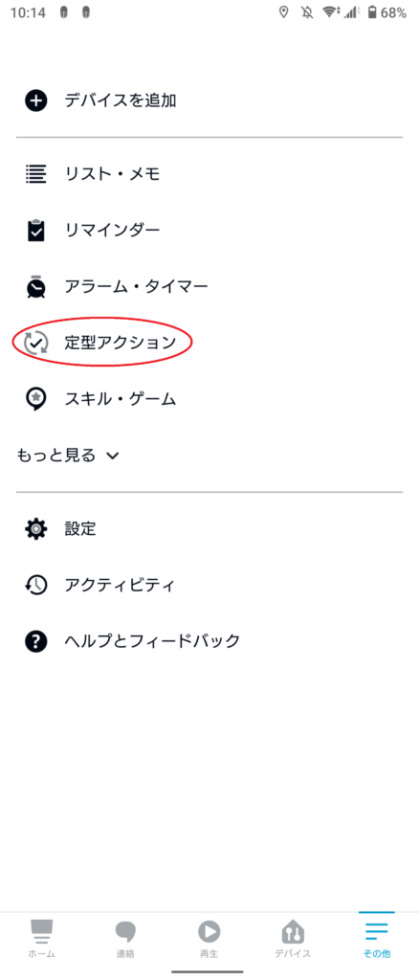Open the デバイス tab
This screenshot has width=419, height=980.
(293, 938)
